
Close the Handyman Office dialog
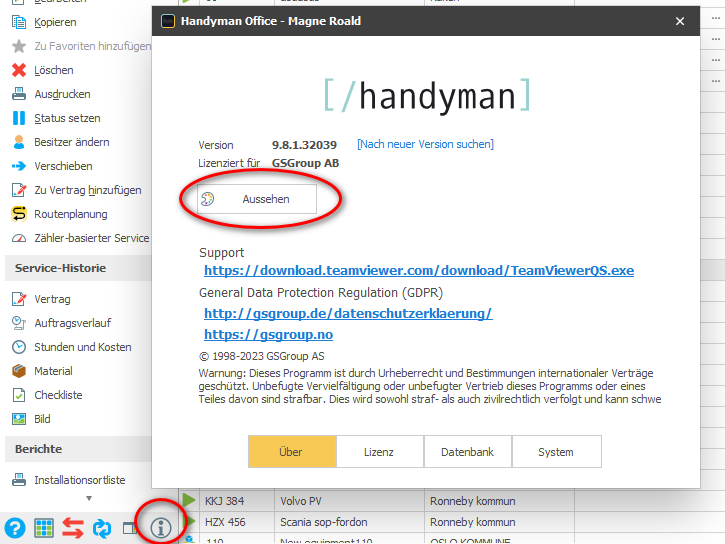point(680,21)
